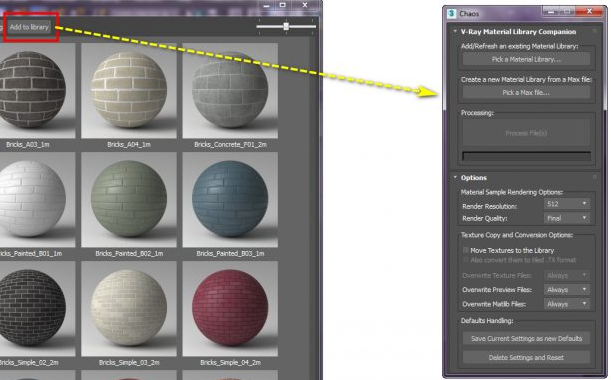The width and height of the screenshot is (611, 380).
Task: Enable Move Textures to the Library checkbox
Action: coord(466,250)
